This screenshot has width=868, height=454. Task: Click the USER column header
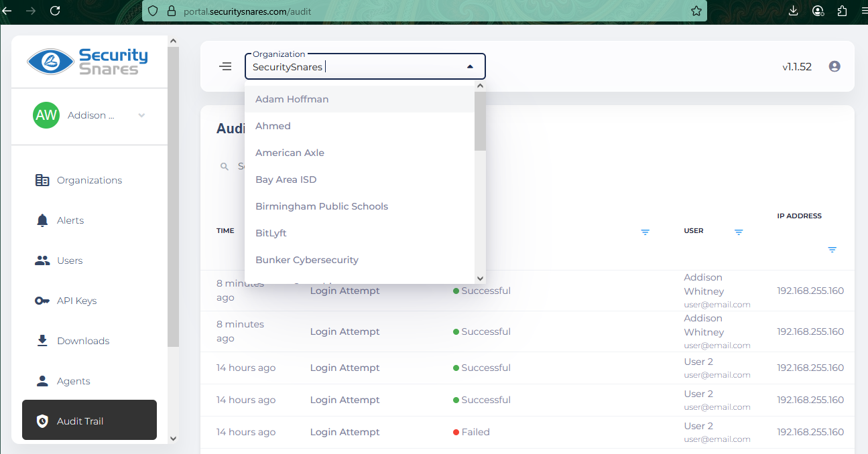(694, 231)
